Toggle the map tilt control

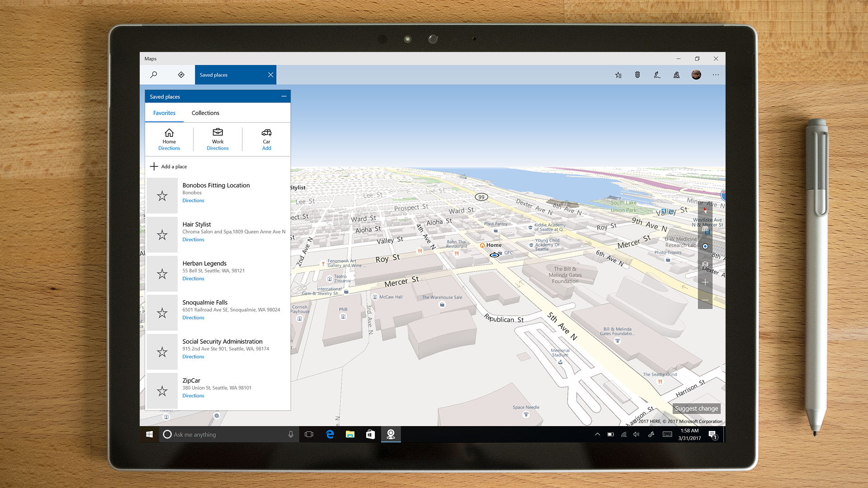point(705,229)
